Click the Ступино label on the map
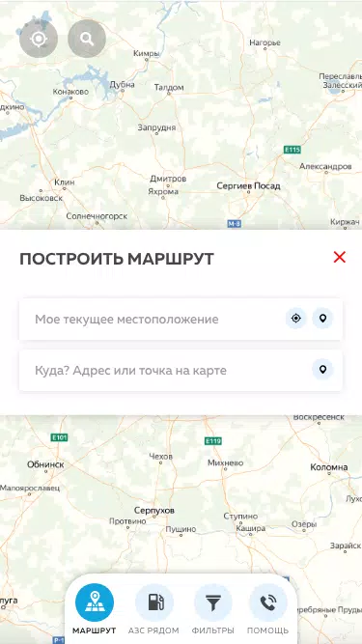362x644 pixels. (x=240, y=516)
